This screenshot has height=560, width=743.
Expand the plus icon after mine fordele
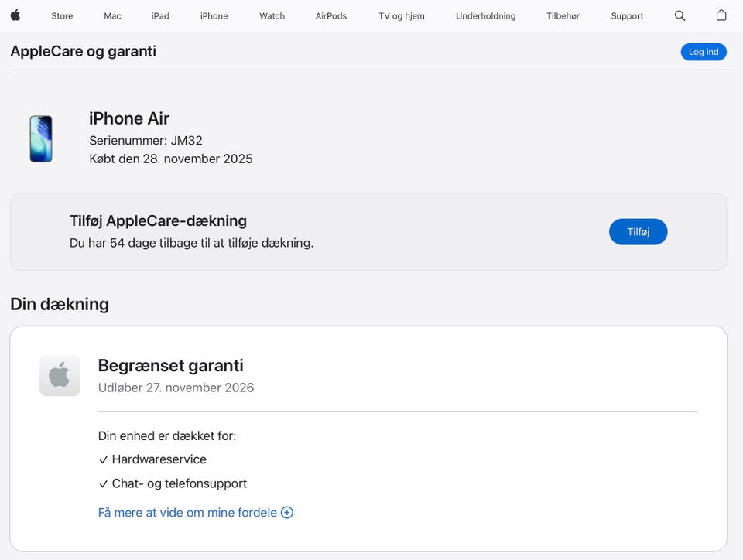[287, 512]
